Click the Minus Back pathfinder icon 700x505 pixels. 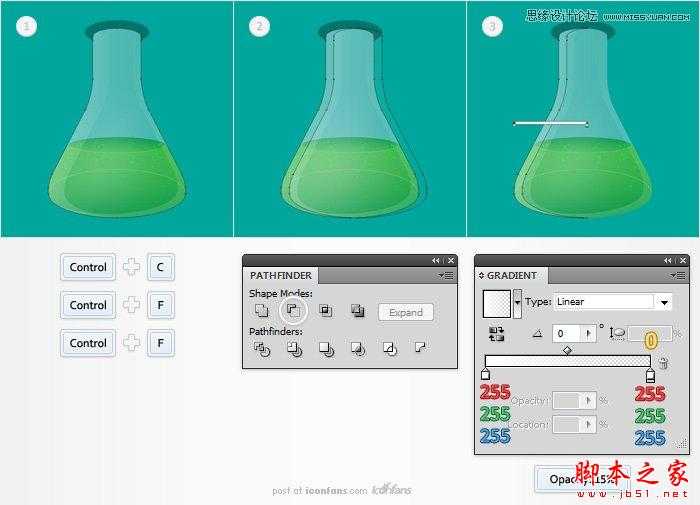click(420, 347)
